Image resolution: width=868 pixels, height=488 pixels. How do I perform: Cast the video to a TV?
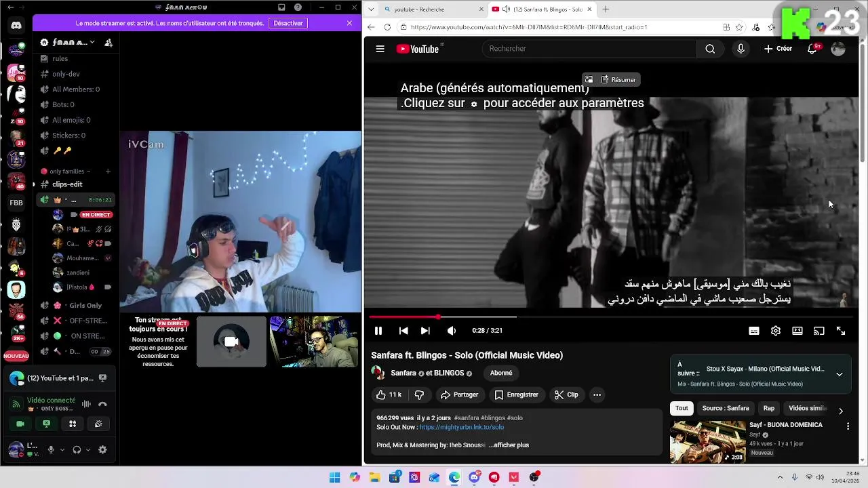[x=819, y=331]
